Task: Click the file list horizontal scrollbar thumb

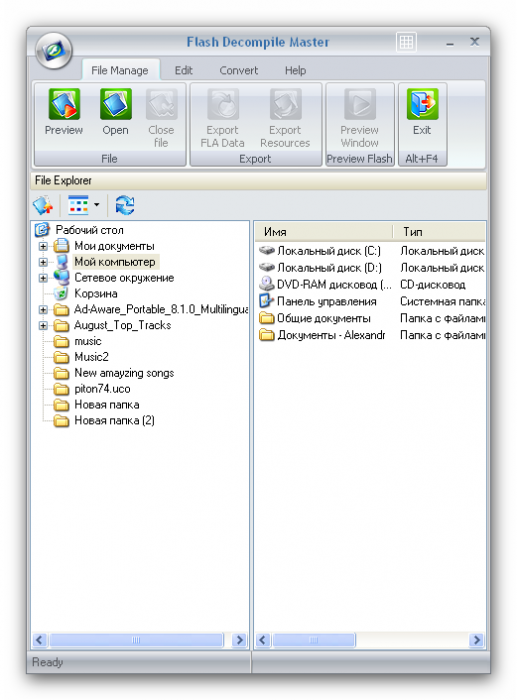Action: [314, 640]
